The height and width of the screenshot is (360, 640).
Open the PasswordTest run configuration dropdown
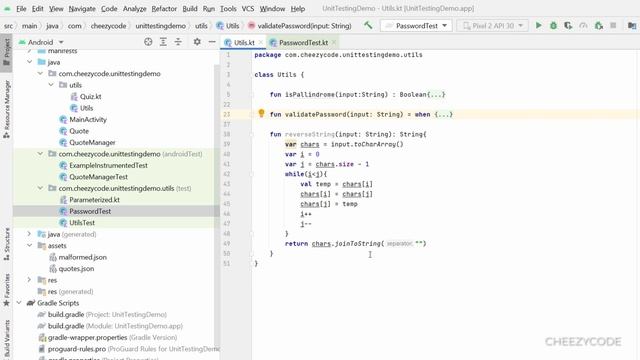(x=416, y=26)
